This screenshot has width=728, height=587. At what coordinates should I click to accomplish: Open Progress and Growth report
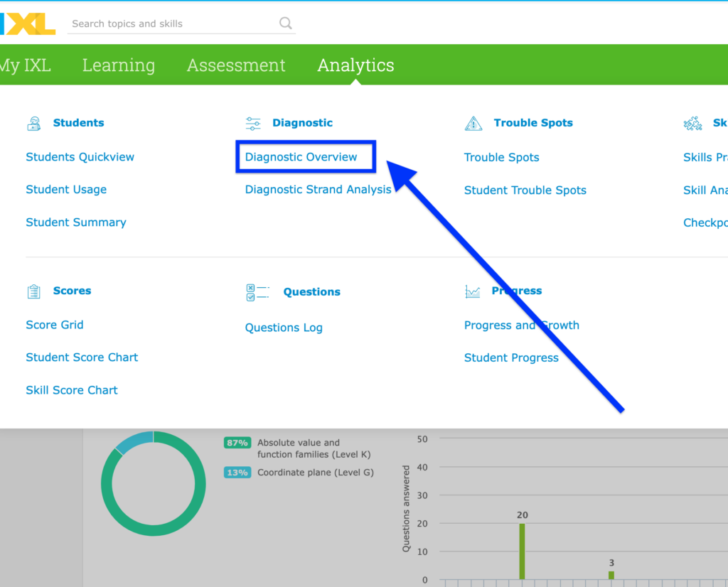pos(522,325)
